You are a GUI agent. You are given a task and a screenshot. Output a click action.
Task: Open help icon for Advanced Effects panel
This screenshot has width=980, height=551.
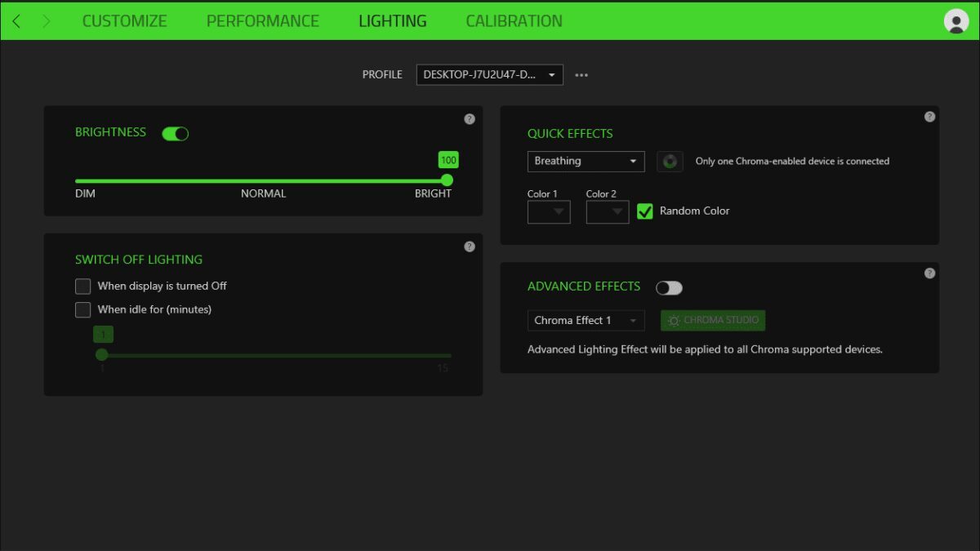(x=929, y=273)
